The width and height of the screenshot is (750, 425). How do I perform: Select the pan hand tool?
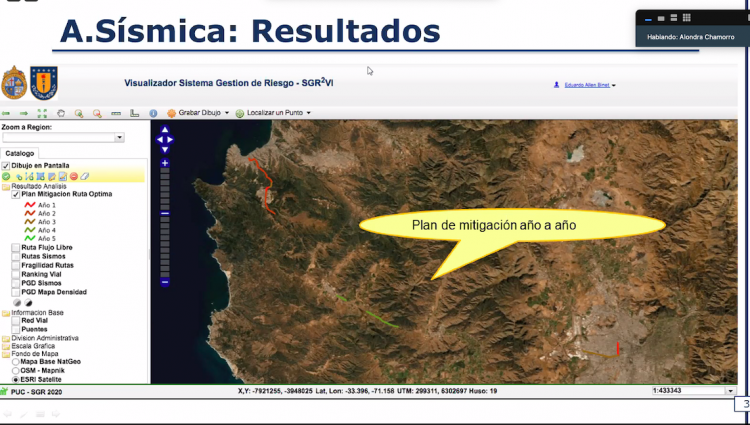[61, 113]
